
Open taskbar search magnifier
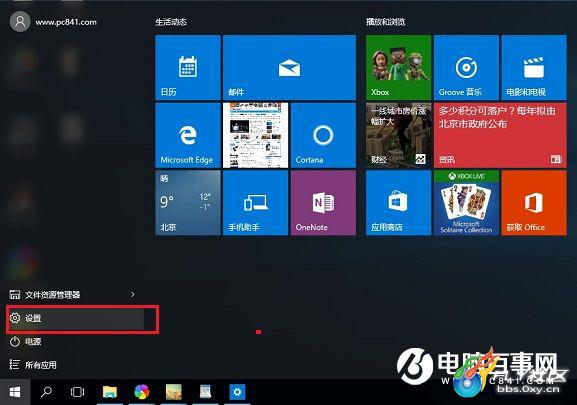[46, 392]
